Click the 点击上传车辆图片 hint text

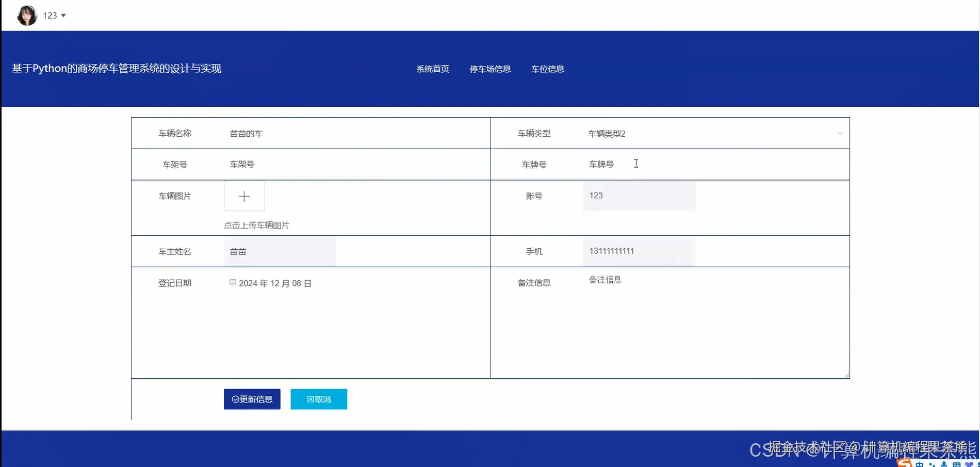(256, 226)
